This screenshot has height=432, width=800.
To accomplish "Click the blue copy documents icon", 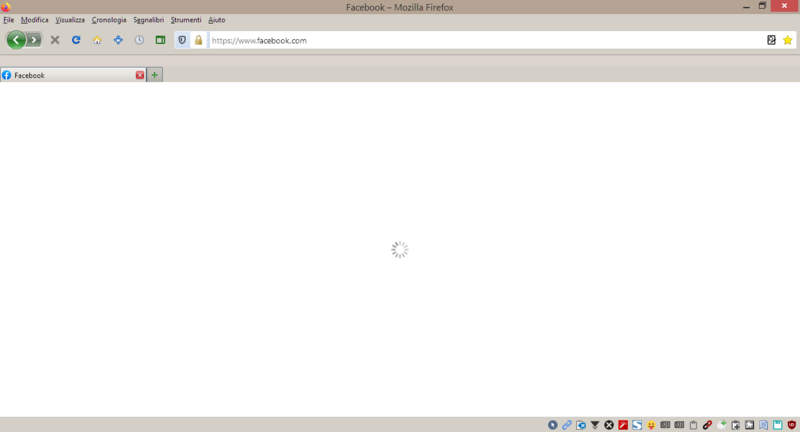I will 763,425.
